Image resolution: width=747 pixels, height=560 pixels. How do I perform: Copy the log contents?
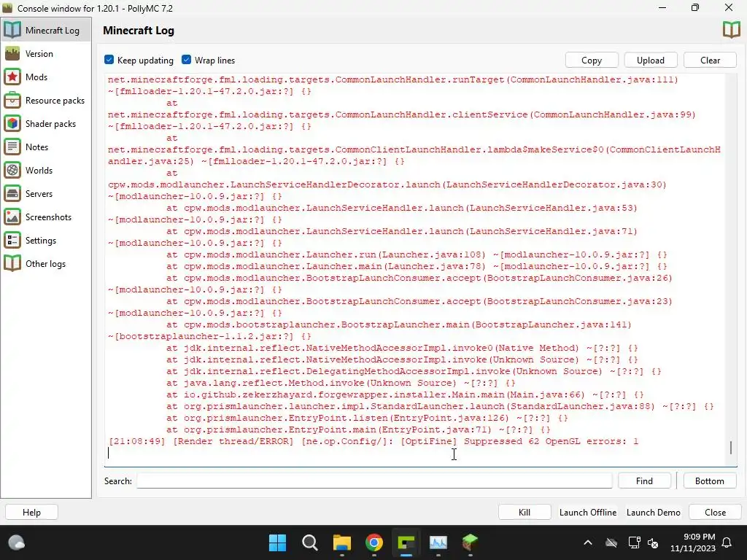[x=592, y=60]
